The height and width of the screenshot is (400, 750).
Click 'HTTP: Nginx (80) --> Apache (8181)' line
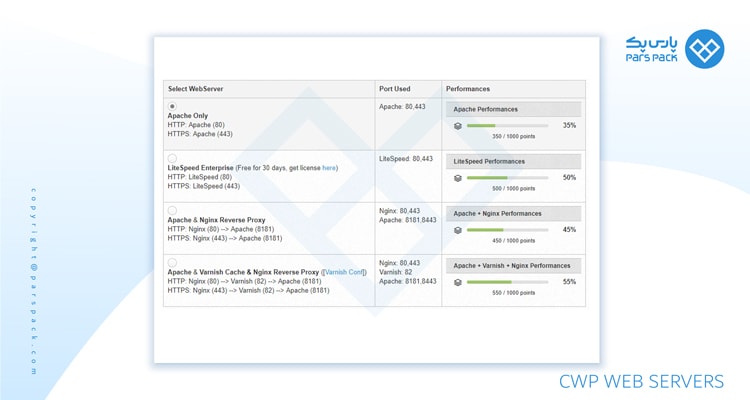tap(221, 229)
